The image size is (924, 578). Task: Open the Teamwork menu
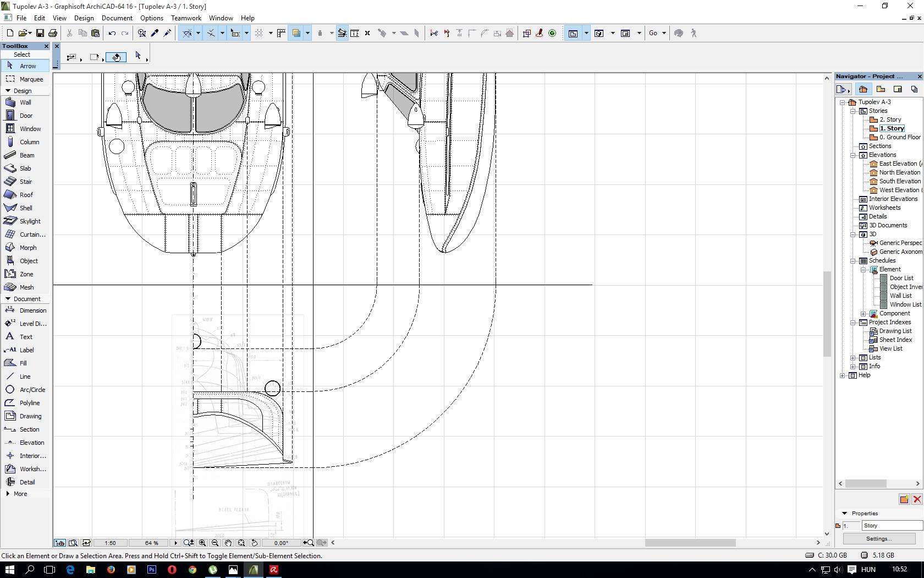[186, 18]
